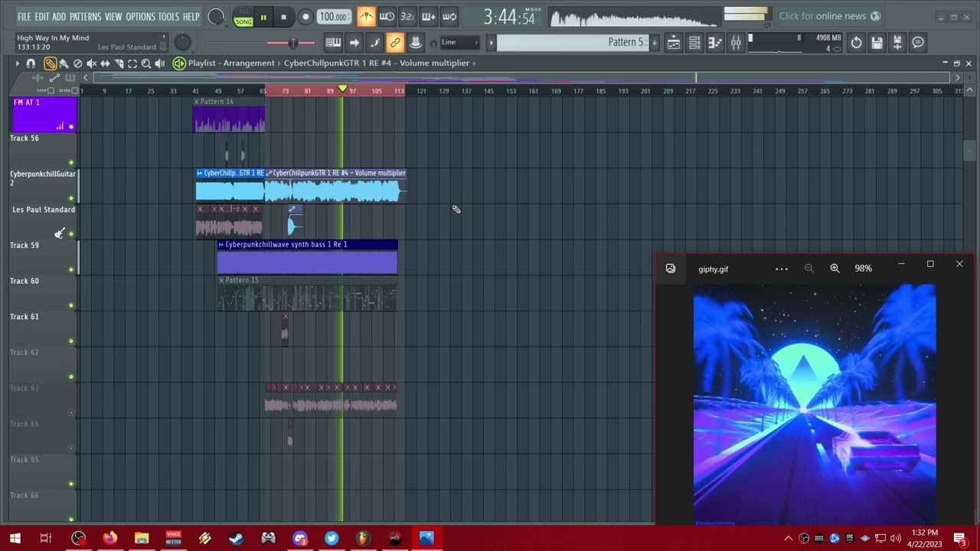Viewport: 980px width, 551px height.
Task: Pick the Zoom tool in playlist toolbar
Action: 146,64
